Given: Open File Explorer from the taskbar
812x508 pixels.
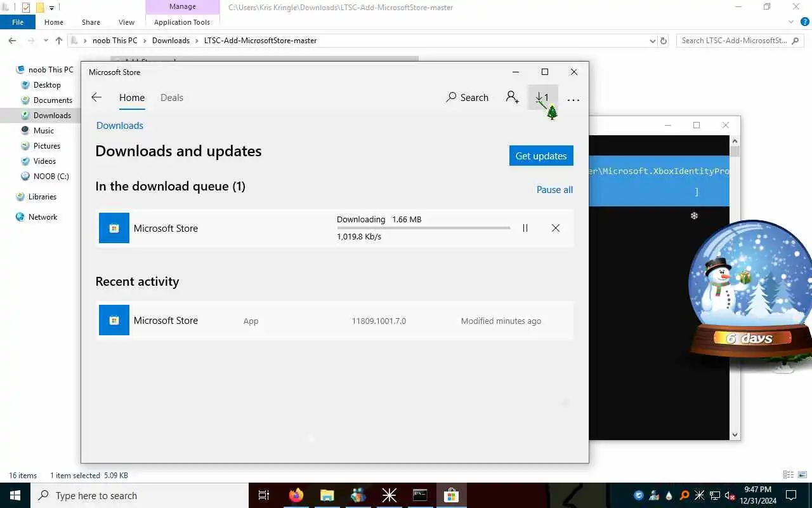Looking at the screenshot, I should pos(327,495).
